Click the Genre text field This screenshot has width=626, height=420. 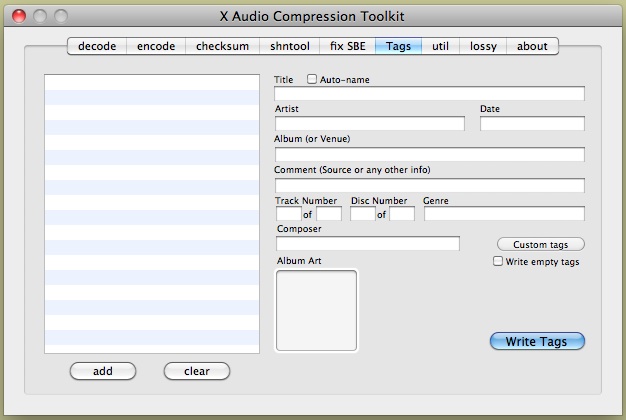click(x=504, y=213)
